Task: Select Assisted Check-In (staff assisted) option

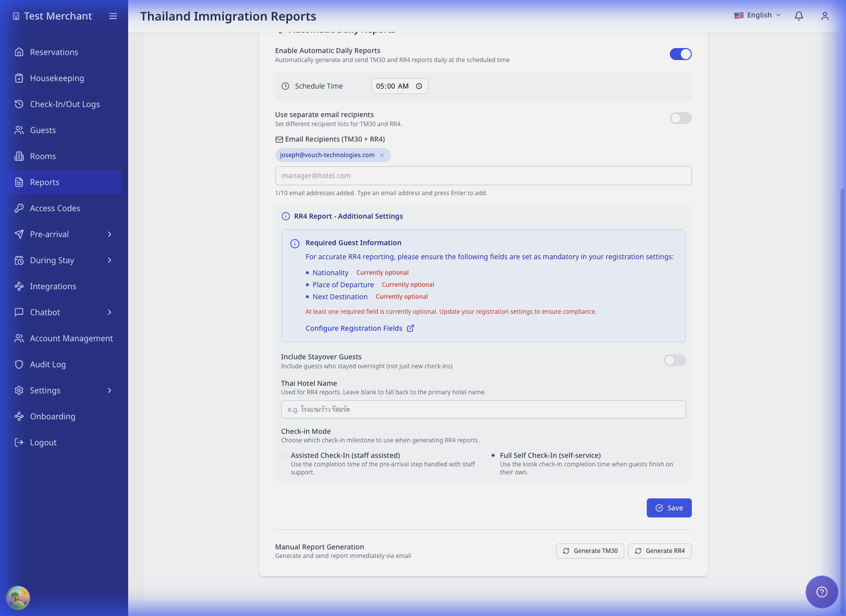Action: 284,455
